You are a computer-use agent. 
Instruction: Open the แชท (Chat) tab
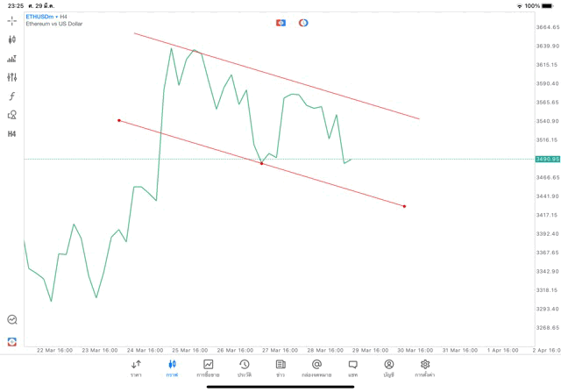(352, 368)
